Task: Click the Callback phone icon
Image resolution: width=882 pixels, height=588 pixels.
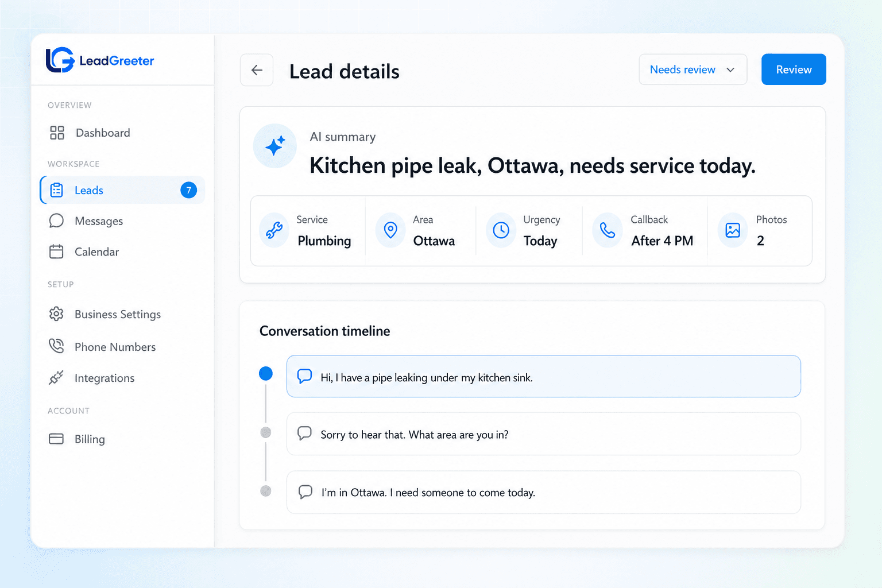Action: [x=608, y=230]
